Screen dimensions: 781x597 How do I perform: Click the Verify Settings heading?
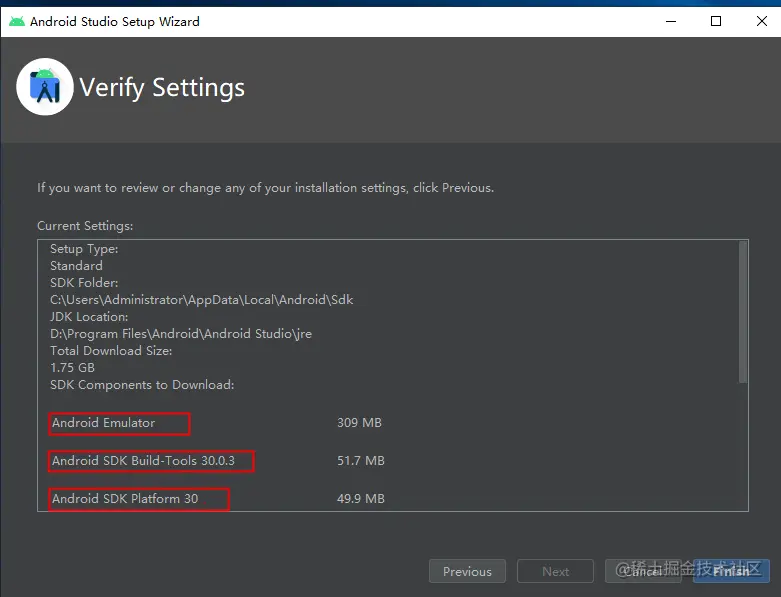pos(162,88)
